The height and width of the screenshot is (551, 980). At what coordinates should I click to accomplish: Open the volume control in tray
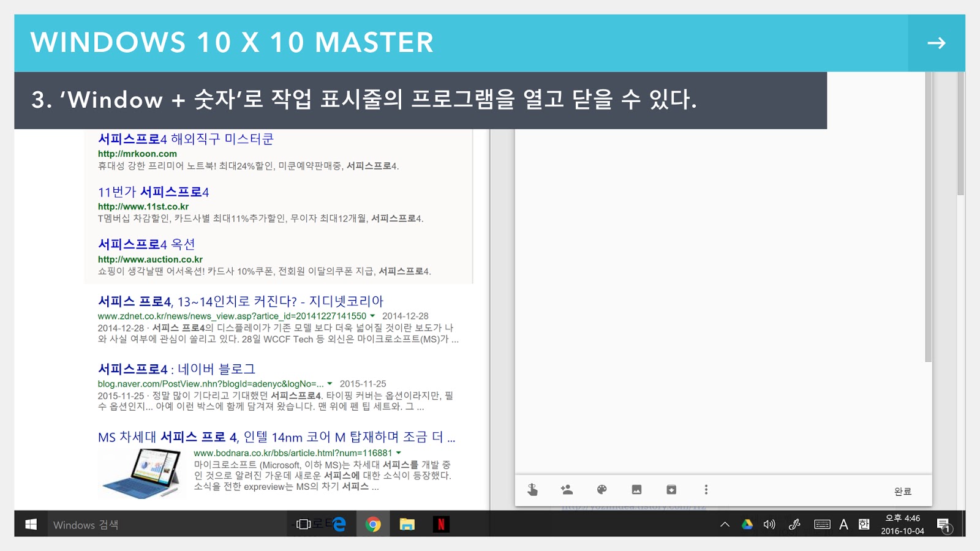point(769,524)
